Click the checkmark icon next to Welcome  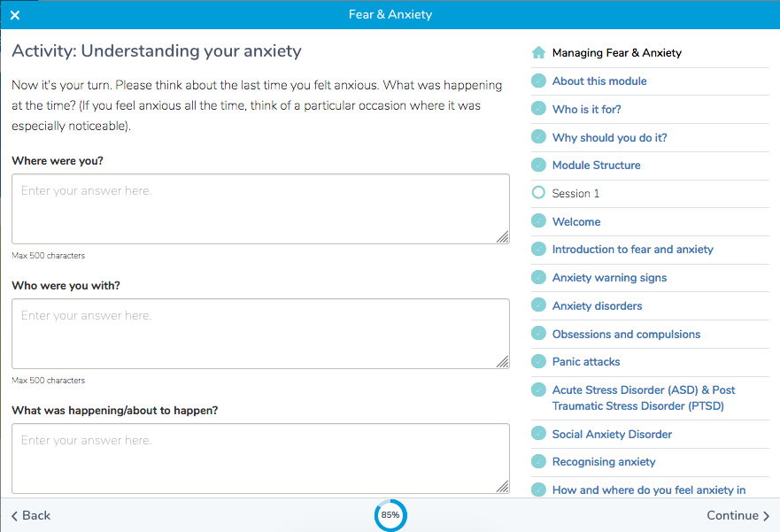[538, 221]
